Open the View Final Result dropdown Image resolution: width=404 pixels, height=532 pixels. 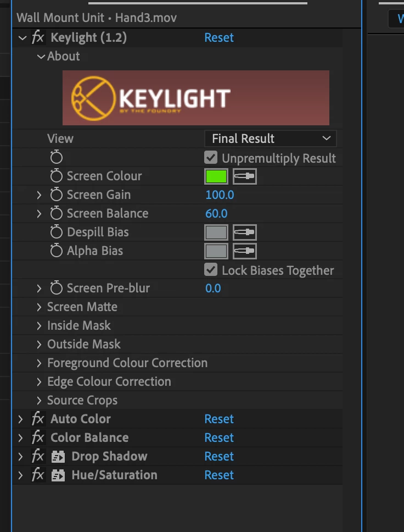coord(271,138)
